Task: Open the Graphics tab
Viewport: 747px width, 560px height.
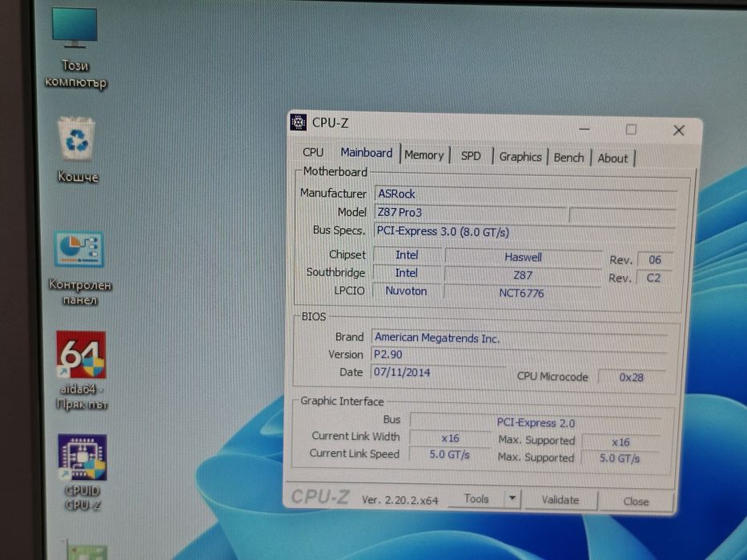Action: (520, 157)
